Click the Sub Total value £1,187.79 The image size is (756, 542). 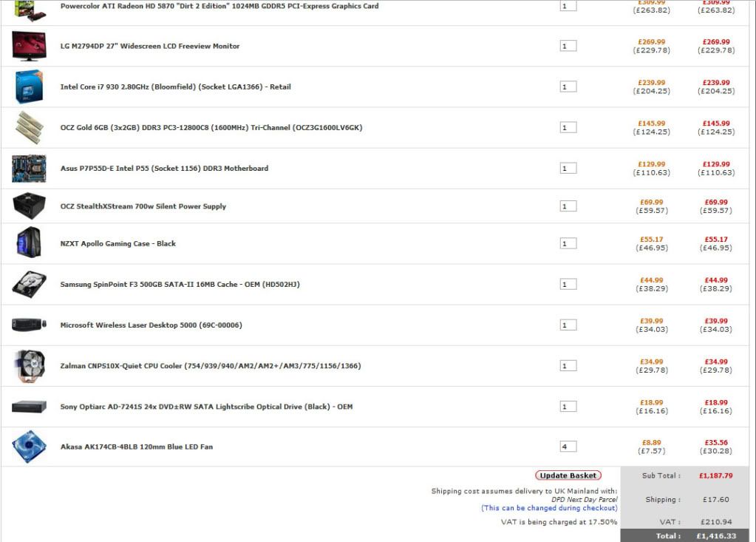[x=716, y=476]
